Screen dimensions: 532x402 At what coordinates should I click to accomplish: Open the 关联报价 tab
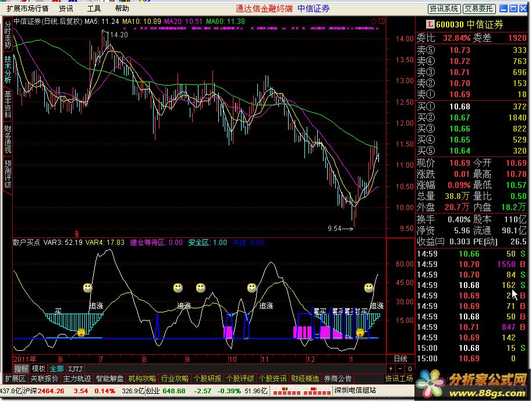(44, 378)
